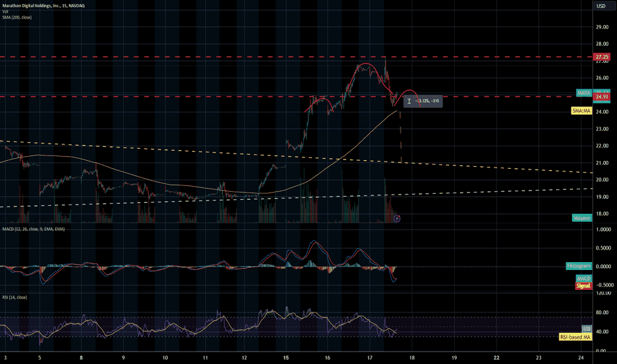The width and height of the screenshot is (617, 364).
Task: Click the 80.00 RSI axis value
Action: point(602,313)
